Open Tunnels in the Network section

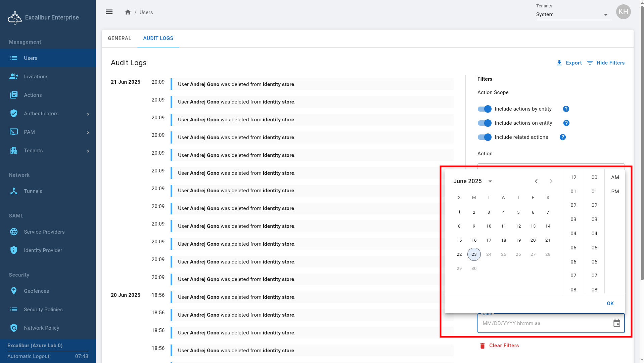pos(33,191)
